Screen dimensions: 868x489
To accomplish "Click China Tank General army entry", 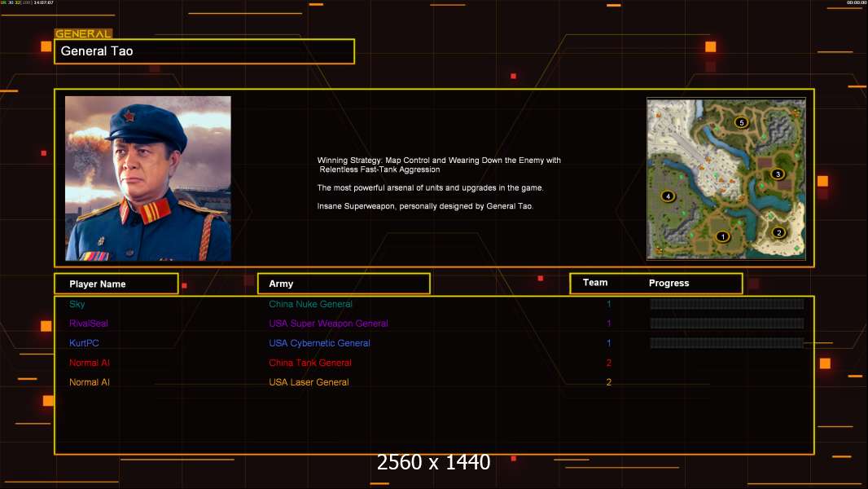I will tap(310, 363).
